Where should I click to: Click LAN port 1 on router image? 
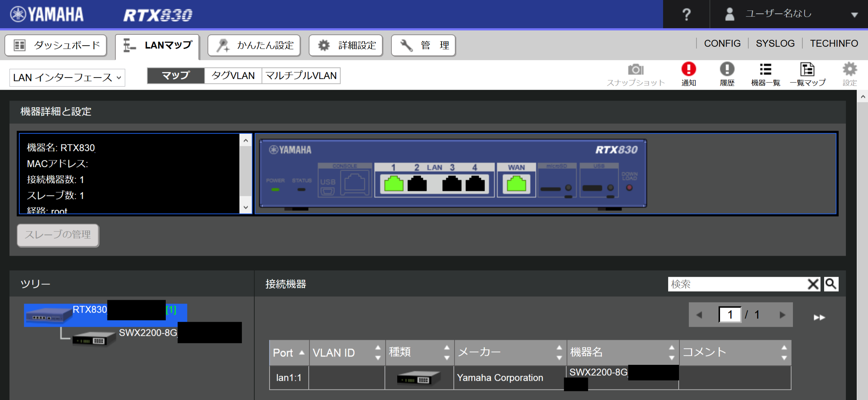(394, 183)
